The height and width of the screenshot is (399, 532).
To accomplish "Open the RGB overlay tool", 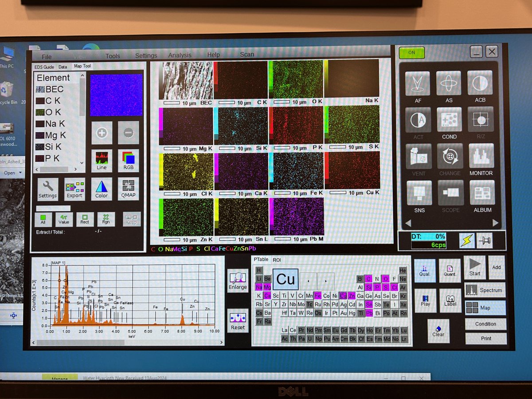I will pyautogui.click(x=128, y=160).
